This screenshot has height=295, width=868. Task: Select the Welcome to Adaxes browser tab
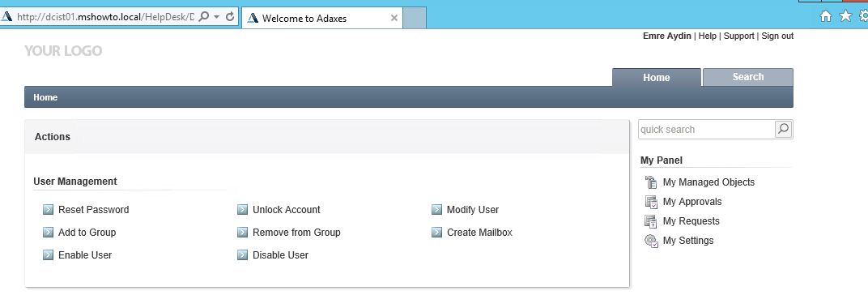(x=321, y=18)
